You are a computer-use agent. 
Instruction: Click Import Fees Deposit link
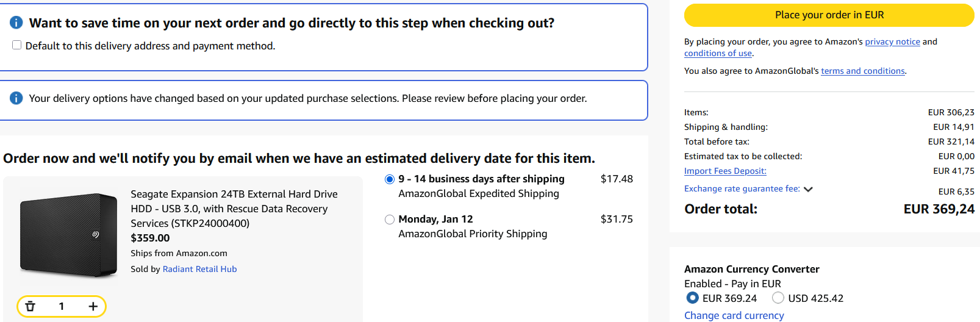pyautogui.click(x=725, y=171)
